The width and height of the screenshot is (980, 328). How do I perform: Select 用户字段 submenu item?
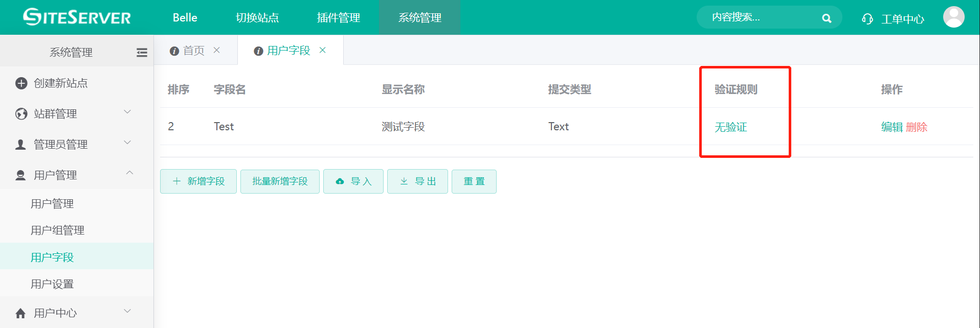coord(77,257)
